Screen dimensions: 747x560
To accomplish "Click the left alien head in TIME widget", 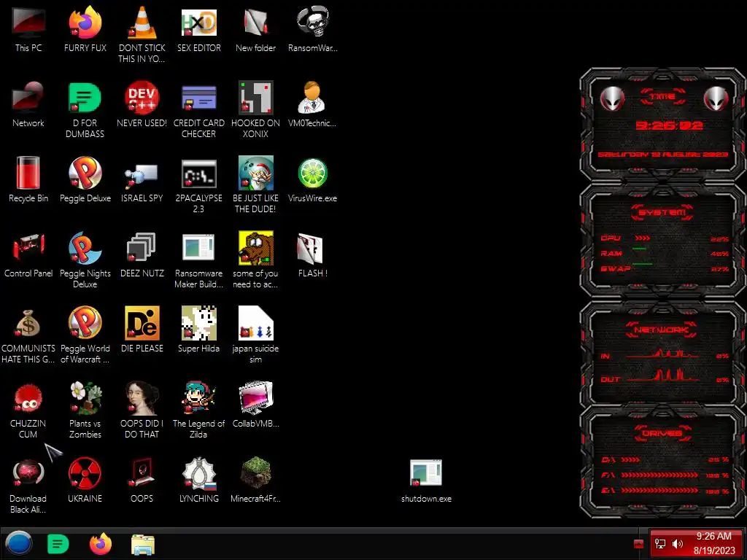I will 613,99.
